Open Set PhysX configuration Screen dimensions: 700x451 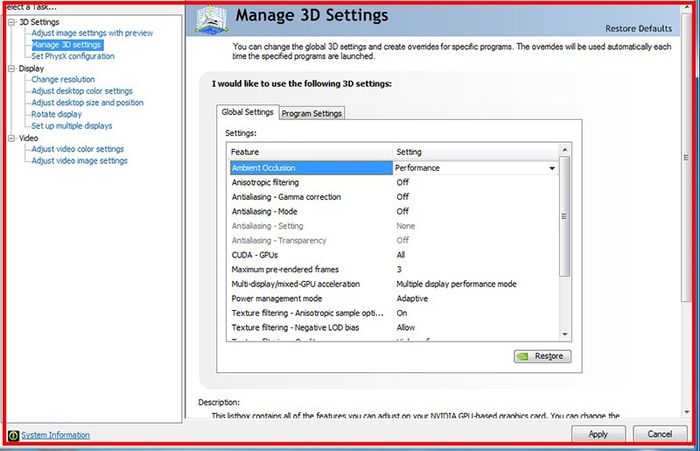tap(73, 56)
